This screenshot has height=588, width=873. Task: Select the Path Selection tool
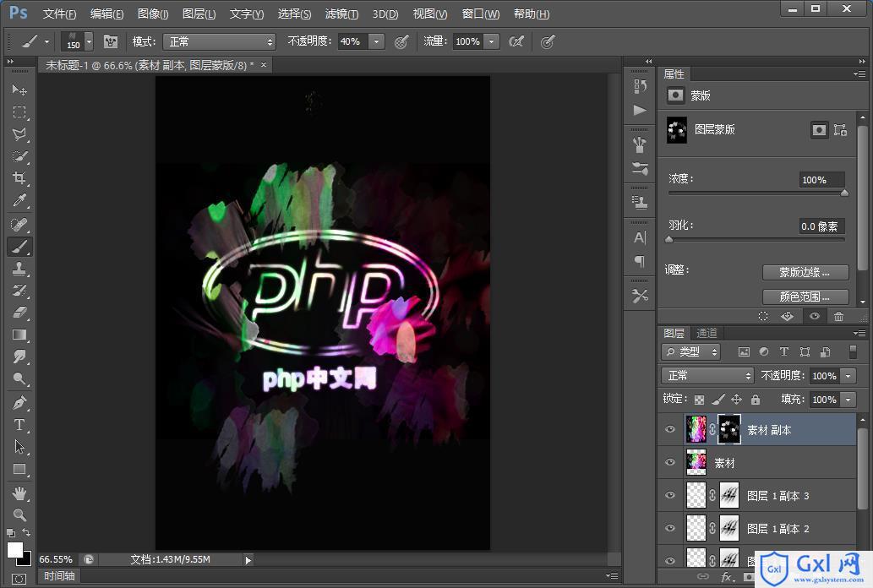19,447
